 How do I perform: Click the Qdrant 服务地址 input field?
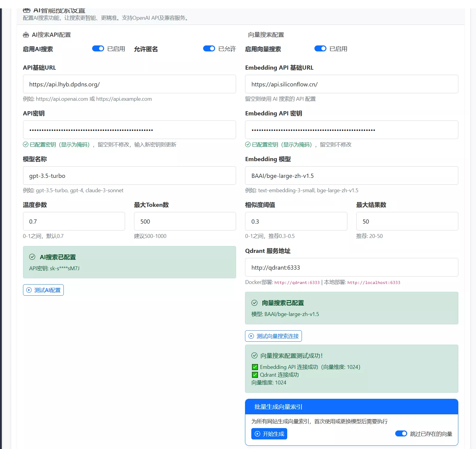point(352,267)
